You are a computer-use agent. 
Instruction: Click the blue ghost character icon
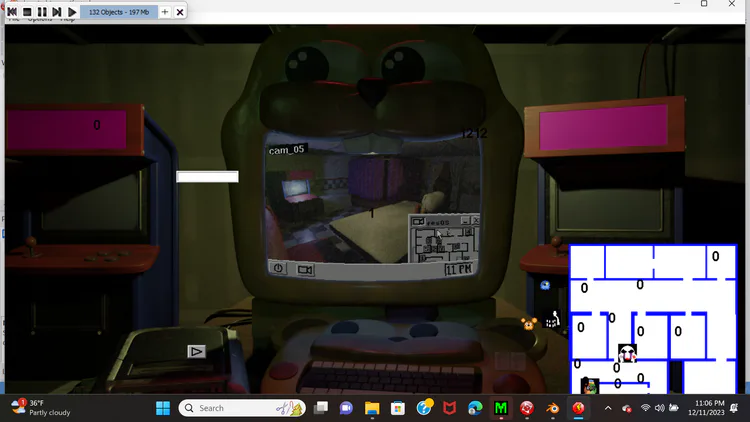(x=545, y=286)
